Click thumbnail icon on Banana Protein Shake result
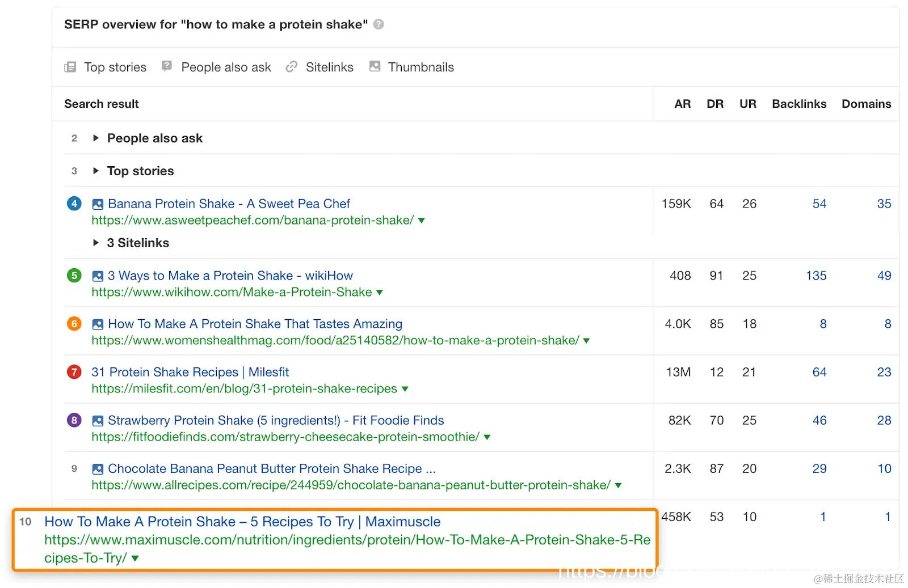 (98, 204)
